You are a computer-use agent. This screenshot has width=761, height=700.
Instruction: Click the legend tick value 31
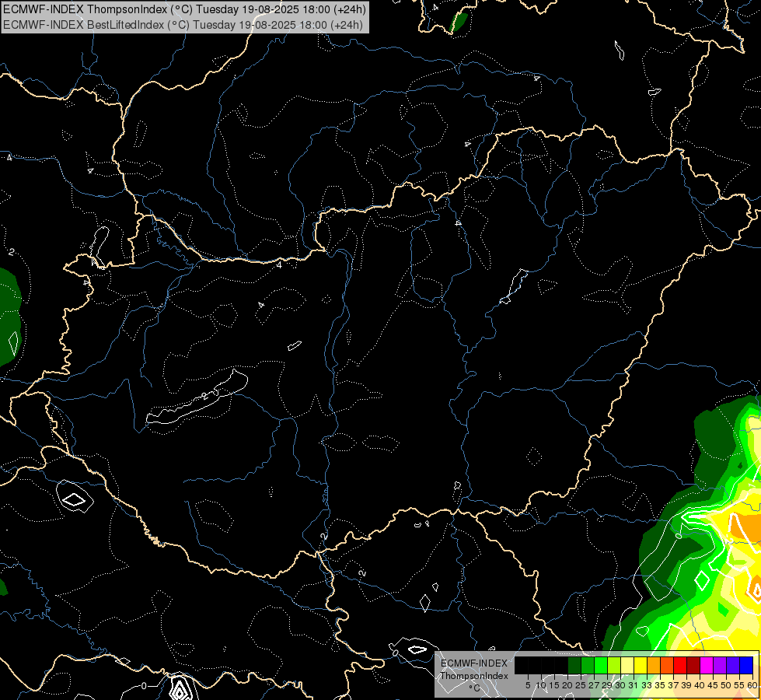634,685
